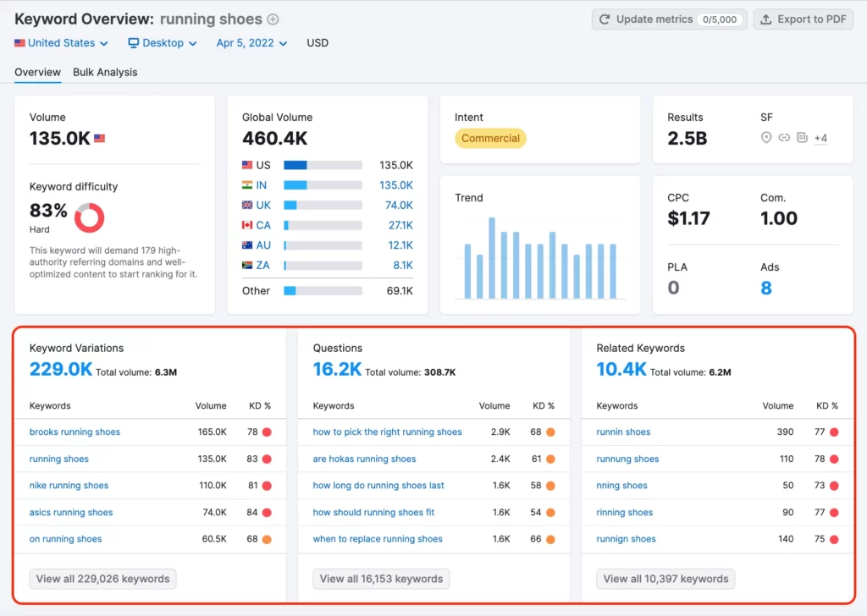This screenshot has width=867, height=616.
Task: Open the nning shoes related keyword
Action: pyautogui.click(x=622, y=486)
